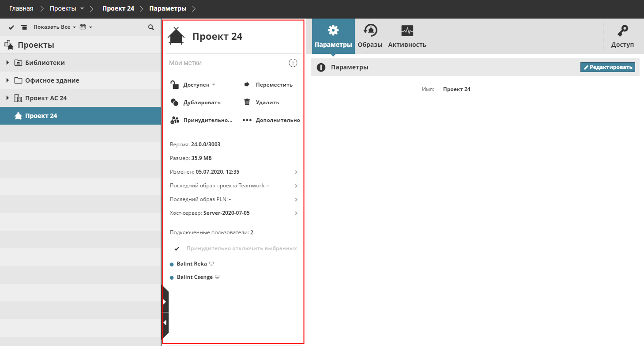Select user Balint Reka
Screen dimensions: 644x346
(192, 264)
